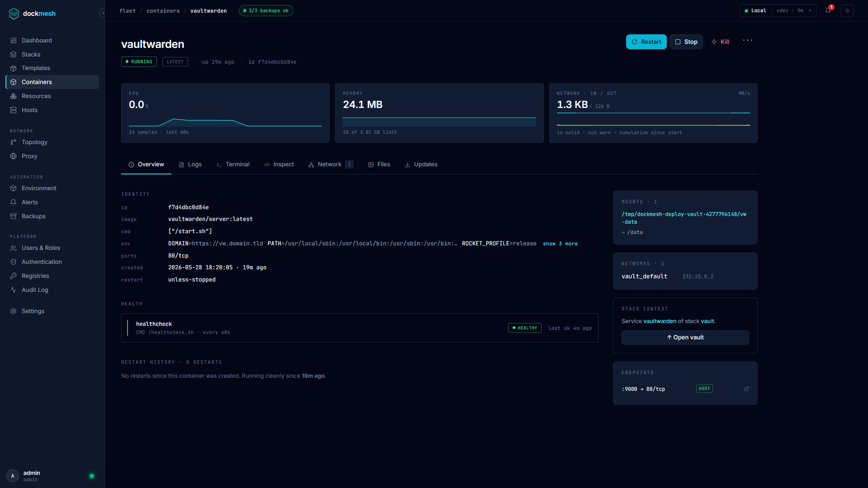Open the Terminal tab
Screen dimensions: 868x488
tap(233, 164)
